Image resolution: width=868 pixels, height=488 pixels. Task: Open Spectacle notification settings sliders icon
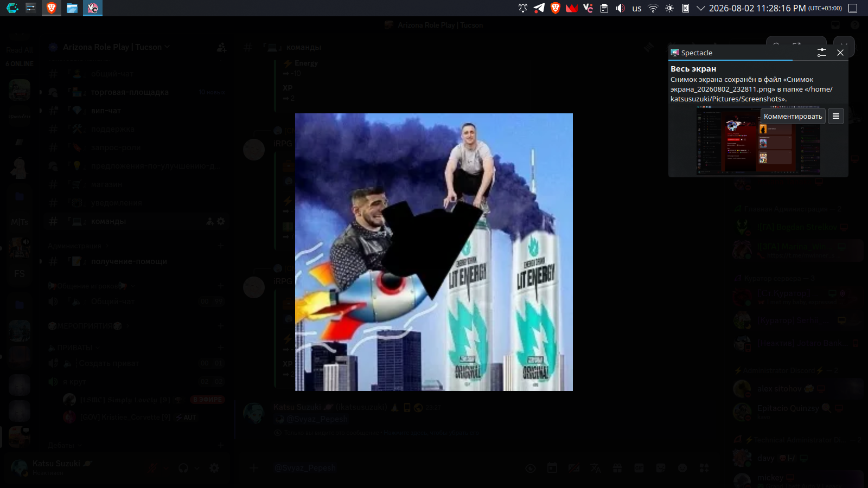822,53
